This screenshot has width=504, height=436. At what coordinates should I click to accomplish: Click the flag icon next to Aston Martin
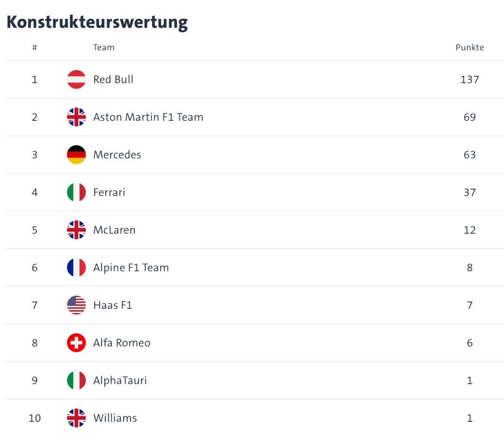76,117
